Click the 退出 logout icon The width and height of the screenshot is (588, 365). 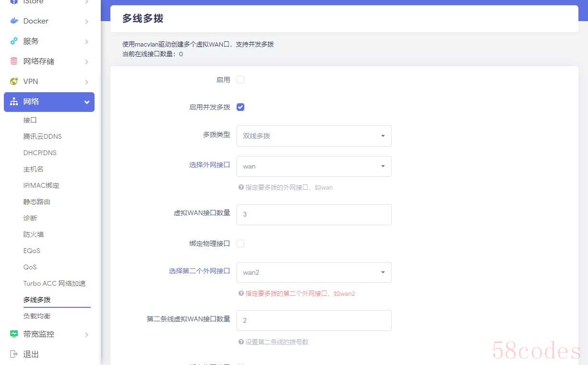[14, 354]
